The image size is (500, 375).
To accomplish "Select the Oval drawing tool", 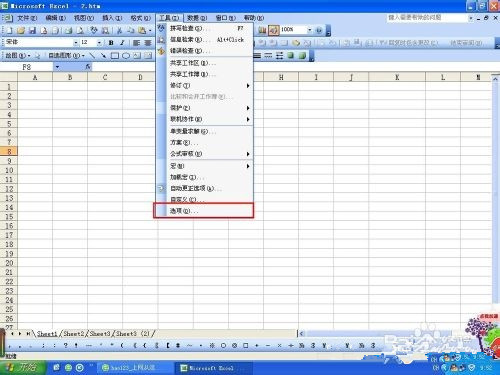I will (126, 56).
